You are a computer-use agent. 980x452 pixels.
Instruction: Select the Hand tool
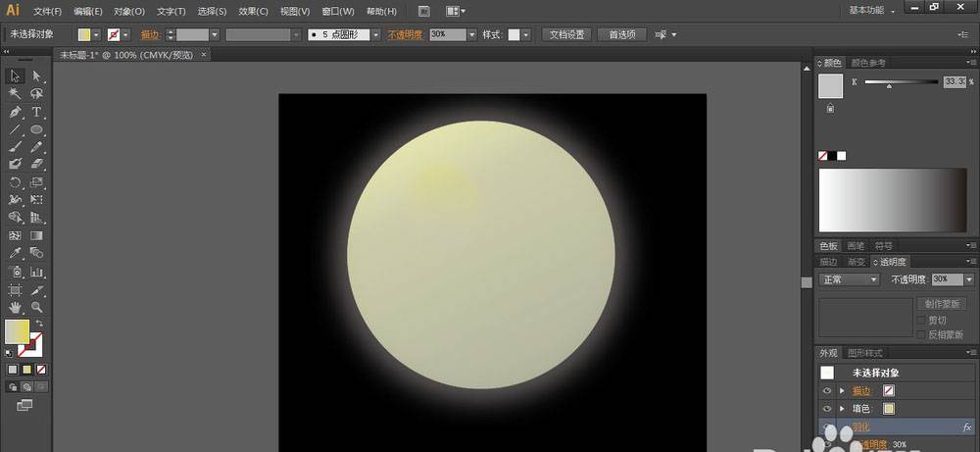tap(16, 308)
